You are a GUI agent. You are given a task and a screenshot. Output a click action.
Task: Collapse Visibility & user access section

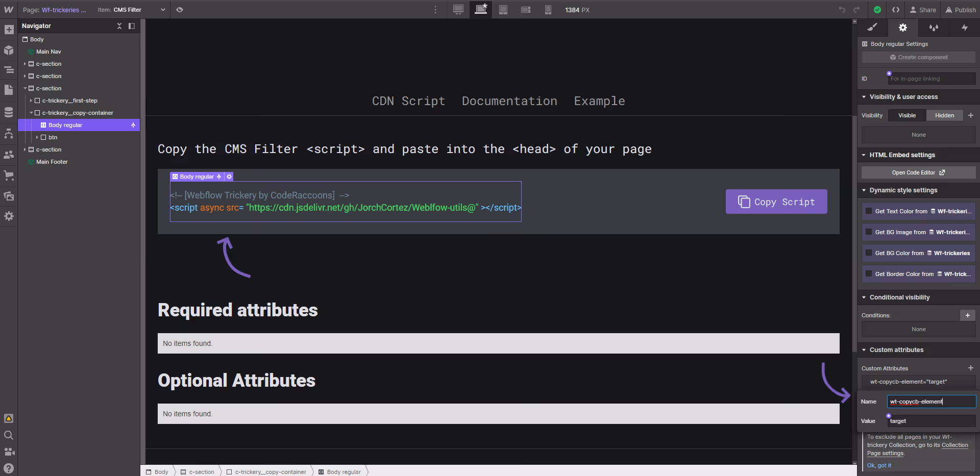pos(864,97)
